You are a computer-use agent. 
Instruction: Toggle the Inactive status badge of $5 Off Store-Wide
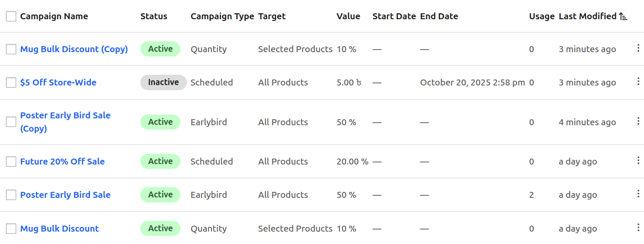(x=163, y=82)
